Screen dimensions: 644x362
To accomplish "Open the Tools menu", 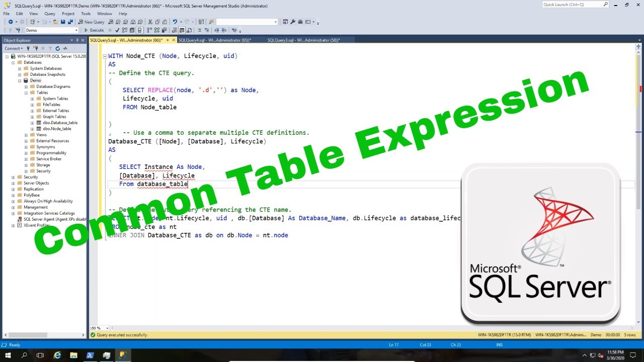I will click(x=86, y=14).
